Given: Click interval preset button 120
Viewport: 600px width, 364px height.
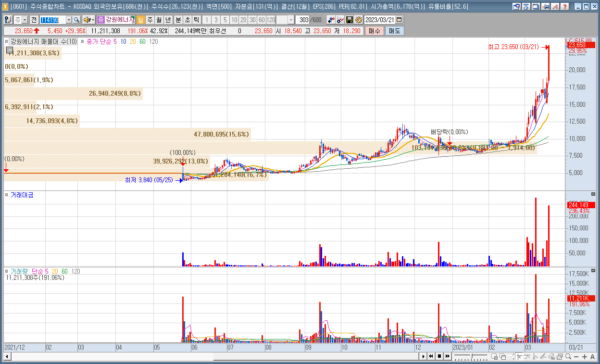Looking at the screenshot, I should tap(271, 20).
